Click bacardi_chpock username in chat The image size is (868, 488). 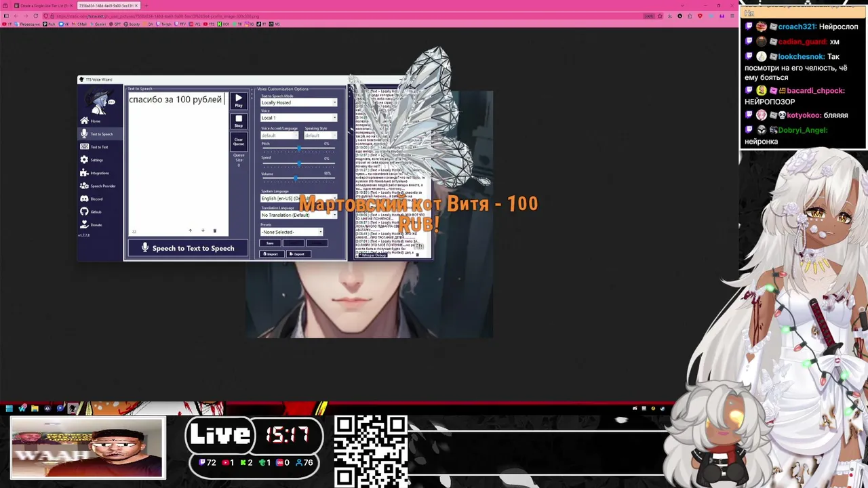pyautogui.click(x=815, y=91)
